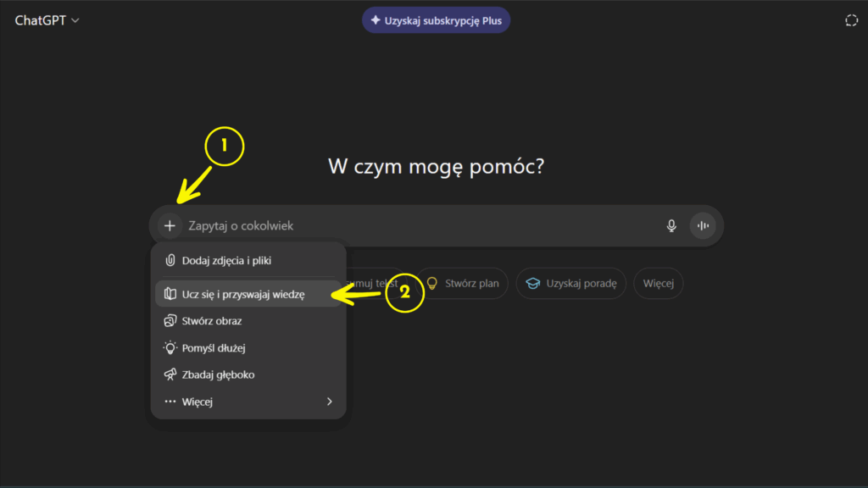Click the Stwórz plan suggestion chip
The image size is (868, 488).
(462, 284)
